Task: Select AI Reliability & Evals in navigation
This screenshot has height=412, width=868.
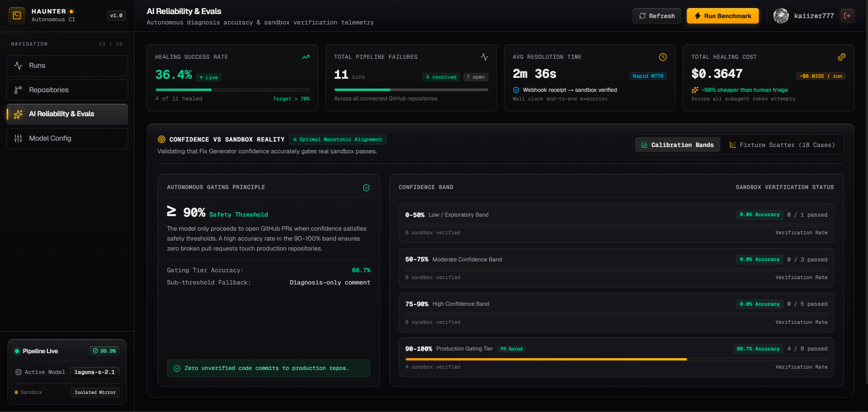Action: point(67,114)
